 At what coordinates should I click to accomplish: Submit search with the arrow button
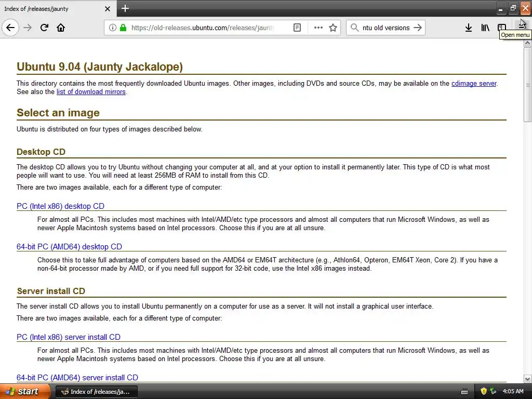(x=418, y=28)
